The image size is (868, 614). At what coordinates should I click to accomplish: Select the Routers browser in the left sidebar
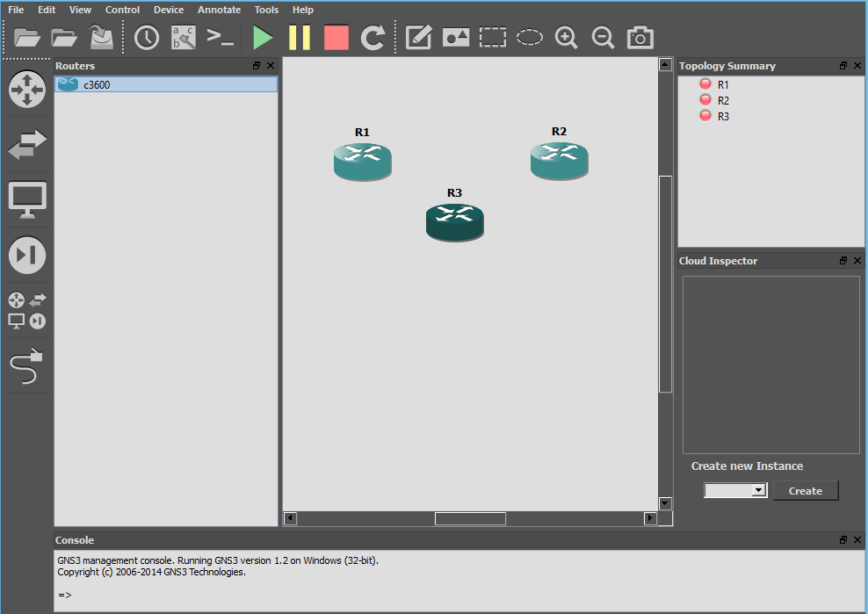click(26, 89)
